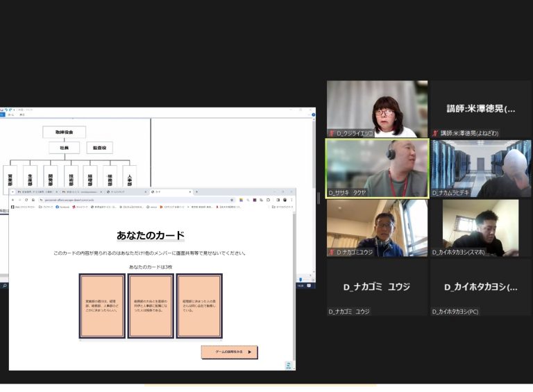
Task: Switch to the first Gmail browser tab
Action: coord(37,192)
